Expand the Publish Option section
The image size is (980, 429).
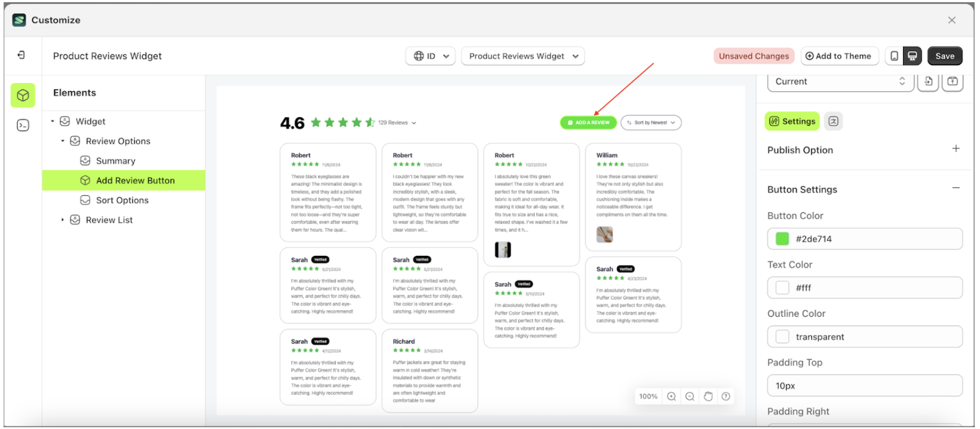956,149
